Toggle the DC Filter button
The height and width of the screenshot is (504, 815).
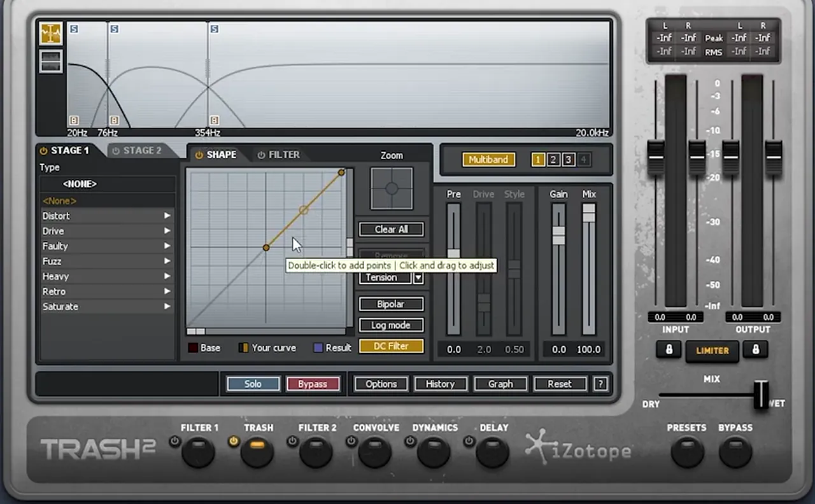point(391,346)
